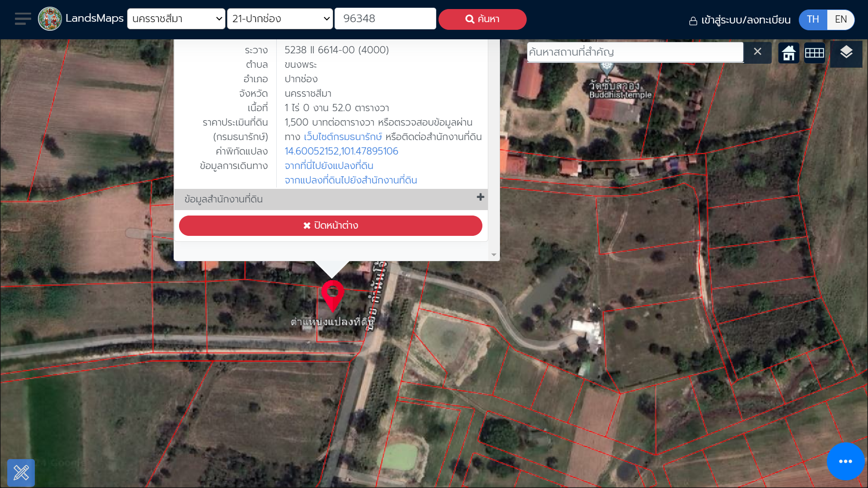Viewport: 868px width, 488px height.
Task: Open the province dropdown นครราชสีมา
Action: tap(176, 19)
